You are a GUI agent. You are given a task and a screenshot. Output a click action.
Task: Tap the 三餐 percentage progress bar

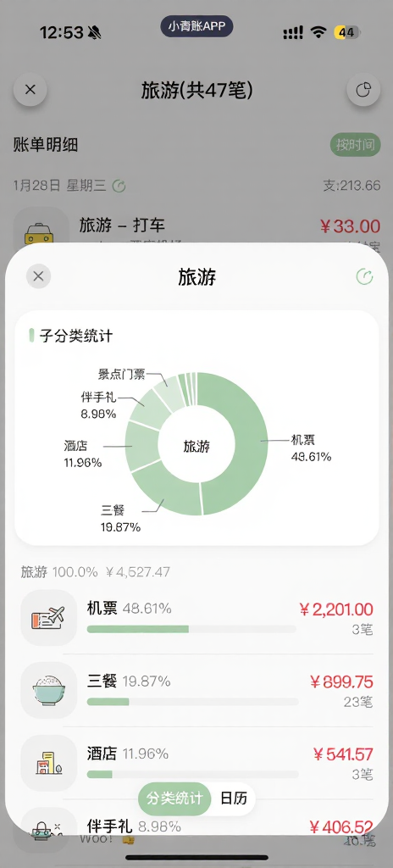click(192, 701)
